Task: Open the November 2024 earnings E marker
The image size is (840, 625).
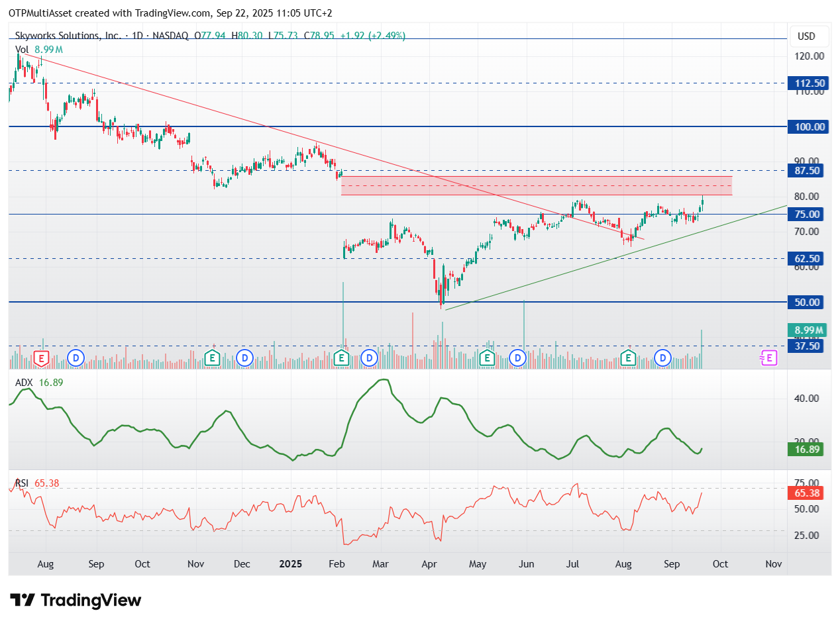Action: [x=213, y=358]
